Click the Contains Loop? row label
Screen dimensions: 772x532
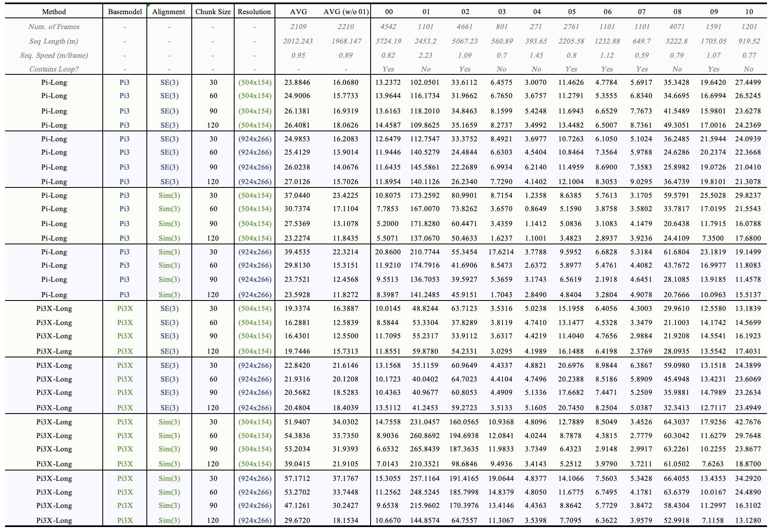point(54,69)
